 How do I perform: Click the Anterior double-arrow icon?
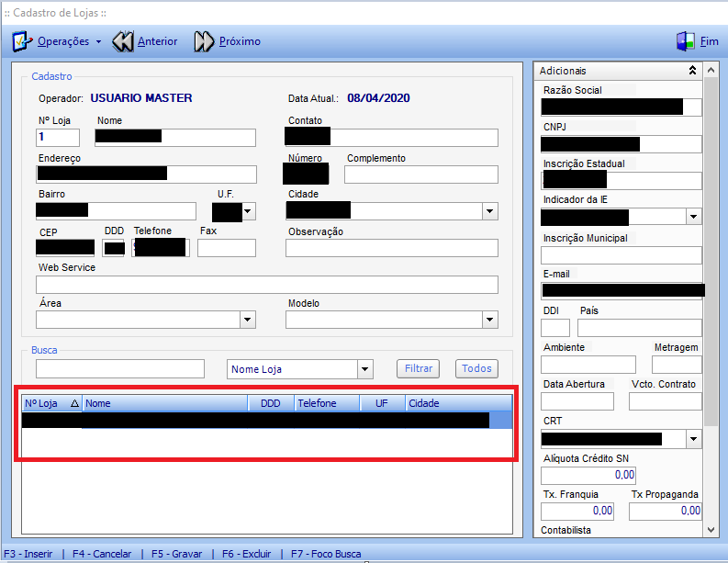point(123,41)
